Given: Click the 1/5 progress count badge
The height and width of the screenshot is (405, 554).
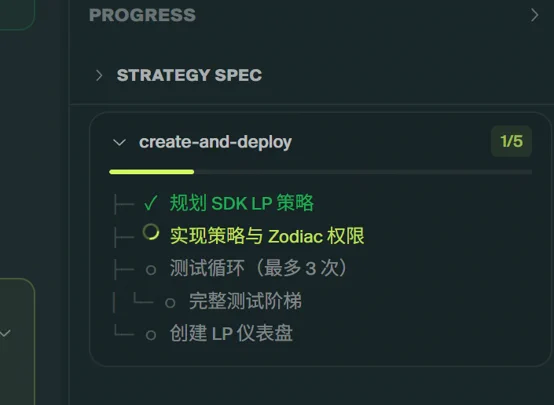Looking at the screenshot, I should point(511,141).
